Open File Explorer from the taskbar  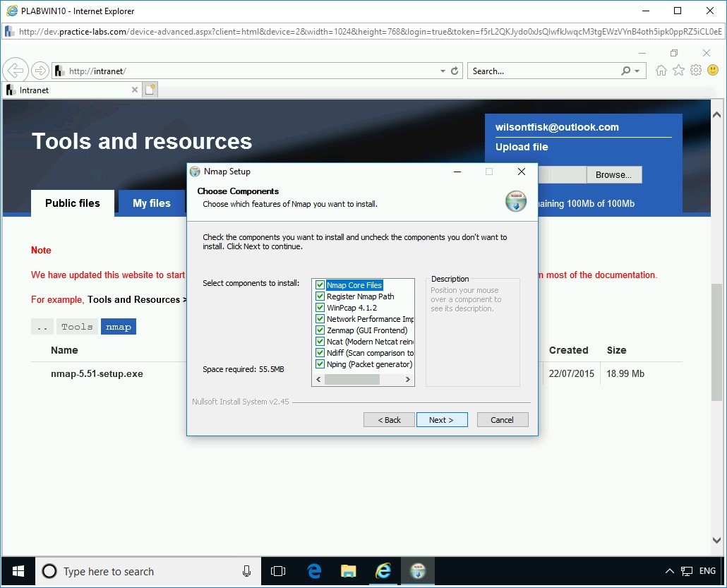(348, 571)
